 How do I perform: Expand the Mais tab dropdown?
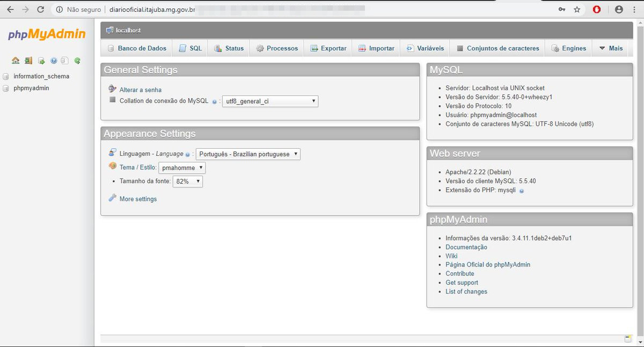(611, 48)
